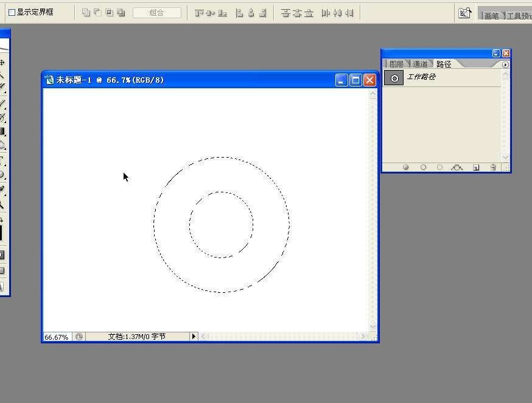Select the distribute horizontal centers icon
Viewport: 532px width, 403px height.
339,12
